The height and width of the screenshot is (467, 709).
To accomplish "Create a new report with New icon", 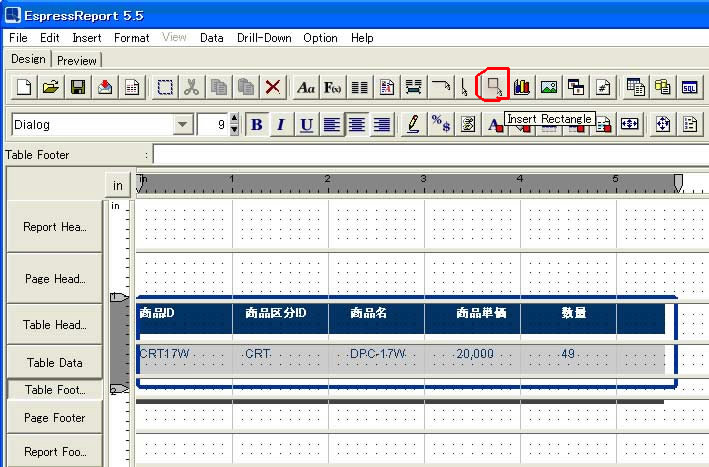I will [24, 87].
